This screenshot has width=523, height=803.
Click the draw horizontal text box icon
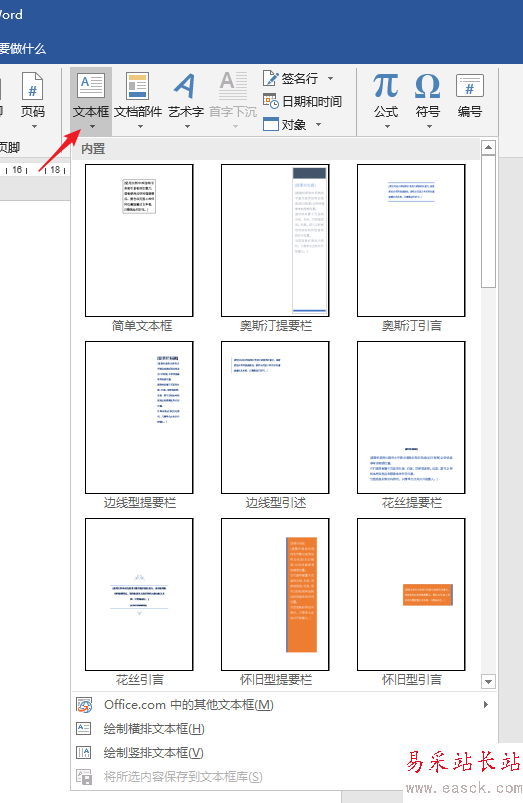(x=83, y=728)
